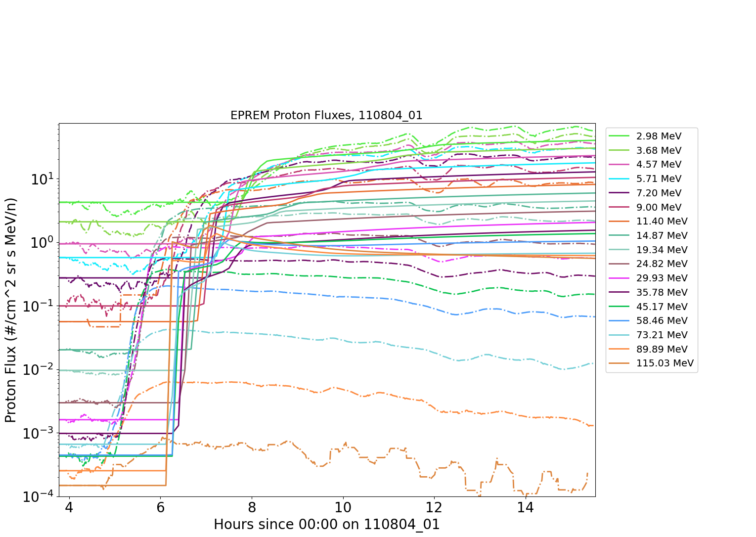Click the y-axis tick 10^0

[42, 242]
